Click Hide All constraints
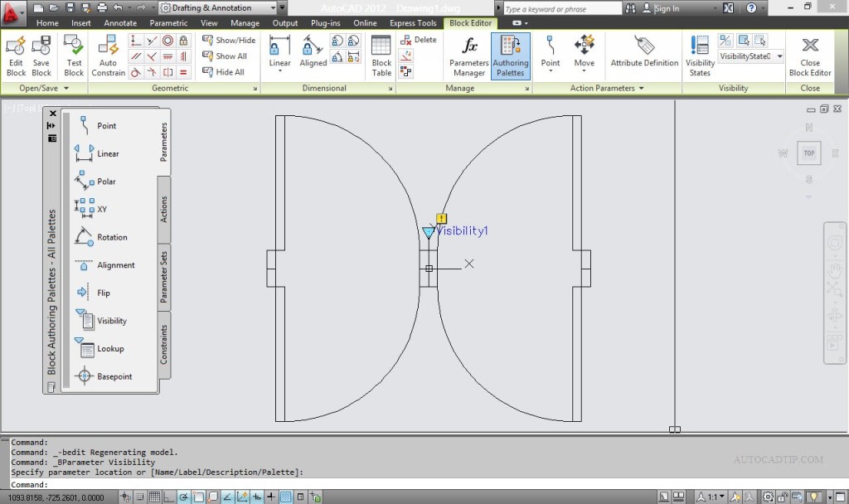Screen dimensions: 849x504 coord(223,72)
